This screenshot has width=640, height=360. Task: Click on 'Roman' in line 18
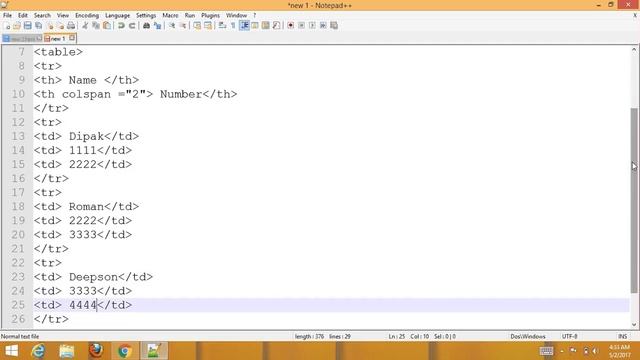click(86, 207)
